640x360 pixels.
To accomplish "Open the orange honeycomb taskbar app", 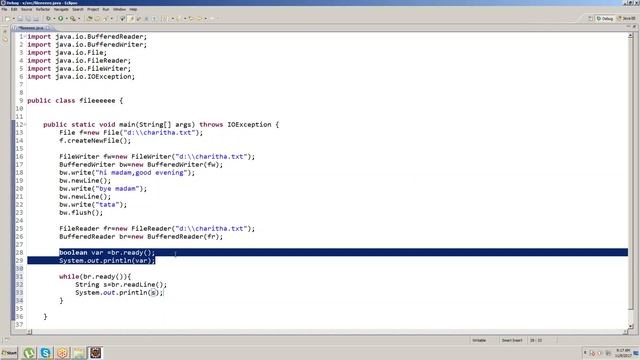I will [x=62, y=353].
